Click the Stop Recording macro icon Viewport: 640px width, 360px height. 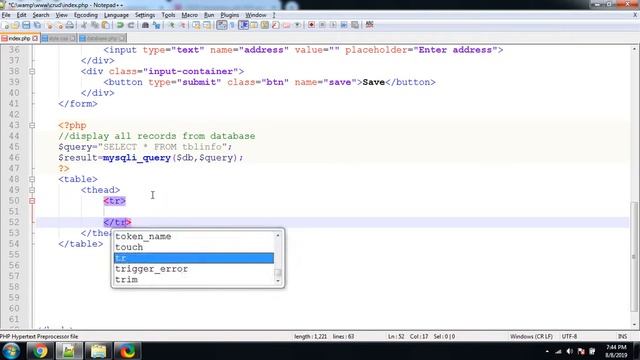322,25
